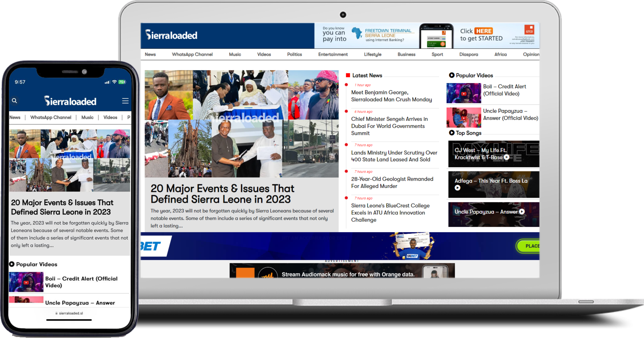644x338 pixels.
Task: Open Boii Credit Alert title on phone
Action: (x=81, y=282)
